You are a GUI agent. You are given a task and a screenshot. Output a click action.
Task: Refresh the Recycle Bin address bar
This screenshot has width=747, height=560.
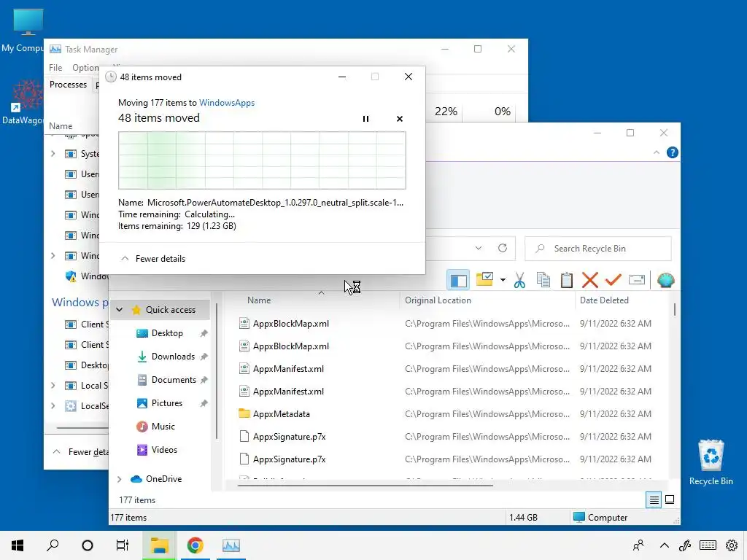(503, 248)
